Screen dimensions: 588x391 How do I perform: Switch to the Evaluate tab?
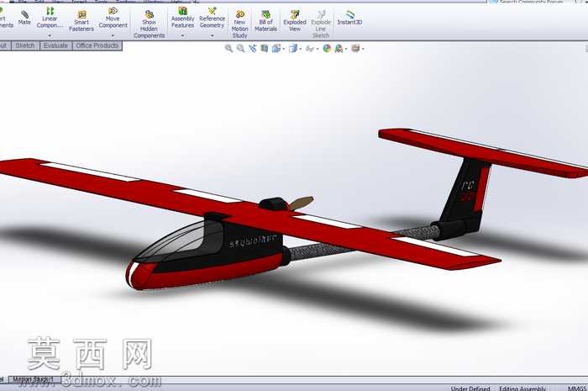55,45
